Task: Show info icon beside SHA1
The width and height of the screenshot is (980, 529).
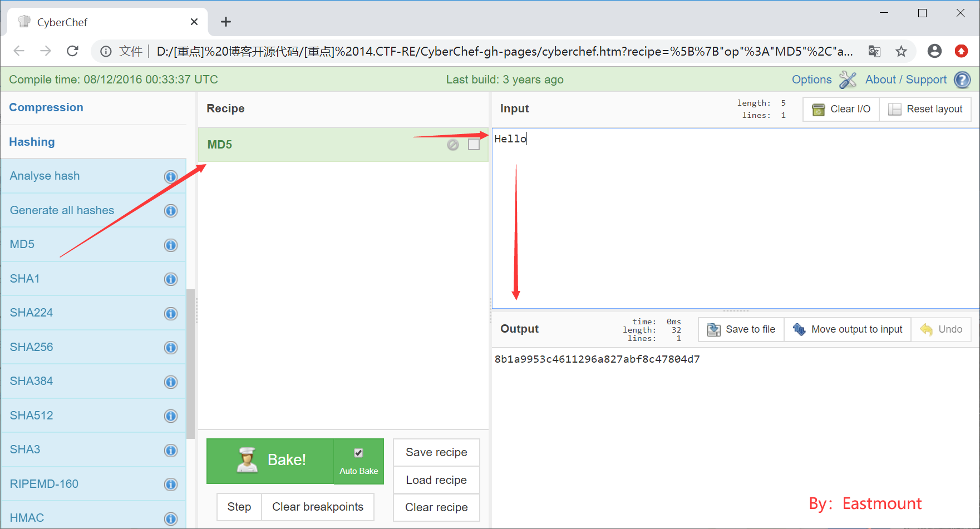Action: 171,279
